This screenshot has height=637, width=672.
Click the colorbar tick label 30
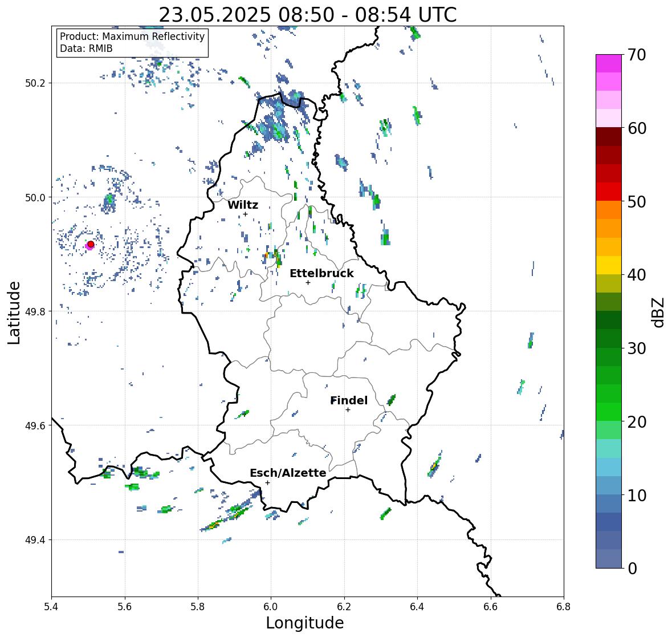(637, 348)
